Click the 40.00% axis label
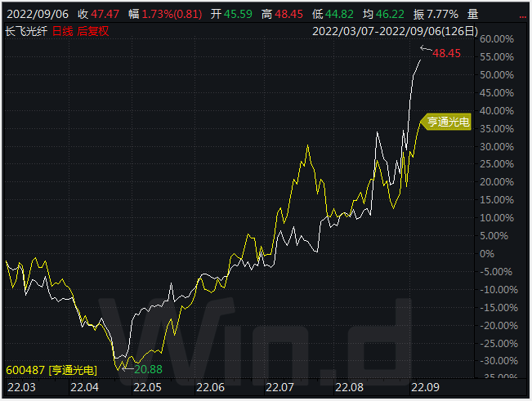This screenshot has height=401, width=532. coord(497,111)
